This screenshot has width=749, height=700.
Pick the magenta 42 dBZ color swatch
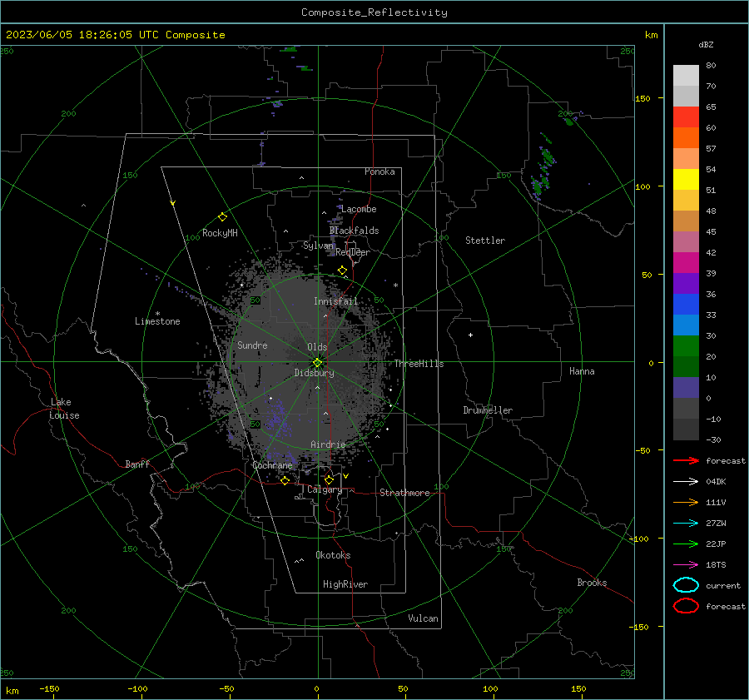[x=686, y=262]
